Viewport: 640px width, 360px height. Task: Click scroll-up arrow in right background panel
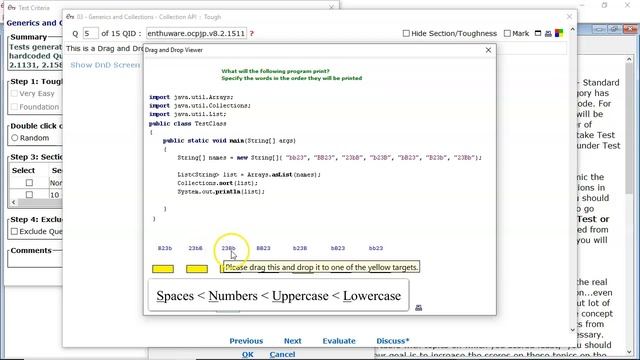tap(629, 60)
